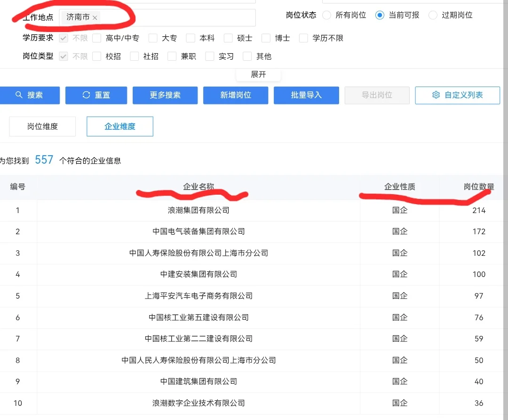This screenshot has height=420, width=508.
Task: Click job count 214
Action: coord(479,211)
